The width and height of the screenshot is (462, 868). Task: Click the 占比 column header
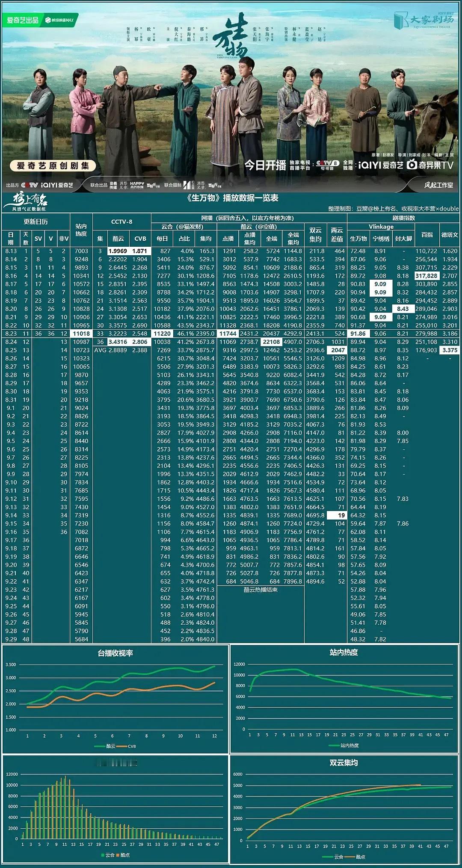click(x=184, y=239)
